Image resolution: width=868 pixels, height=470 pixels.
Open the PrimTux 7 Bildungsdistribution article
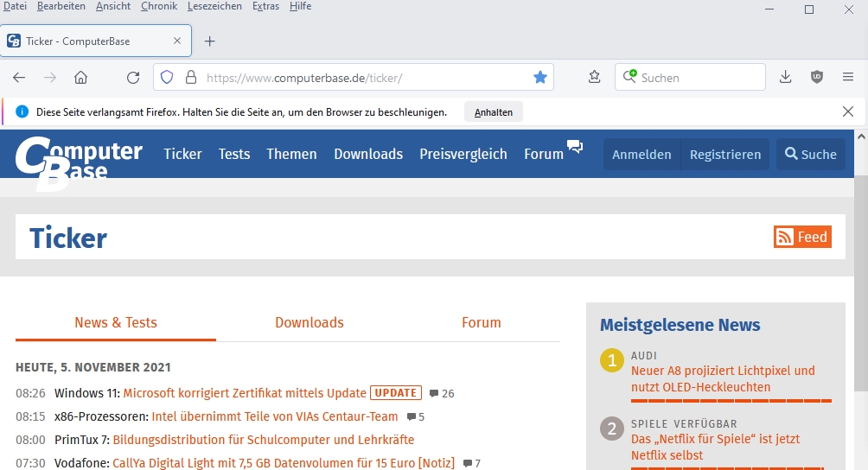[x=264, y=440]
